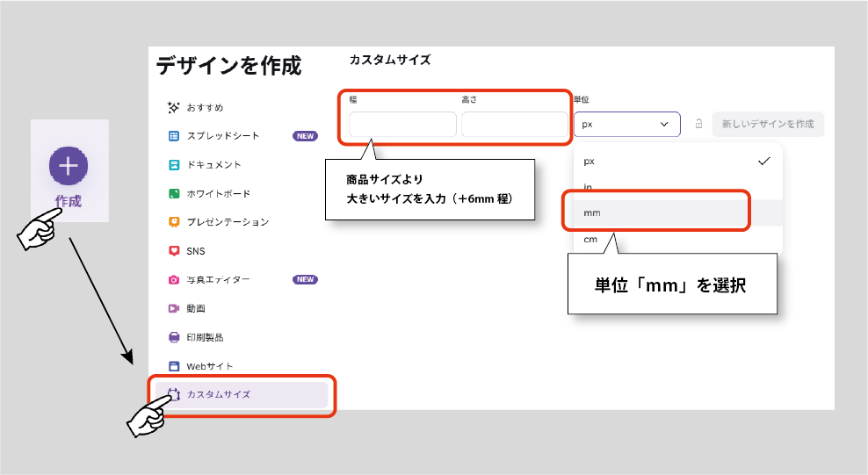Click the スプレッドシート grid icon
This screenshot has height=475, width=868.
tap(174, 136)
